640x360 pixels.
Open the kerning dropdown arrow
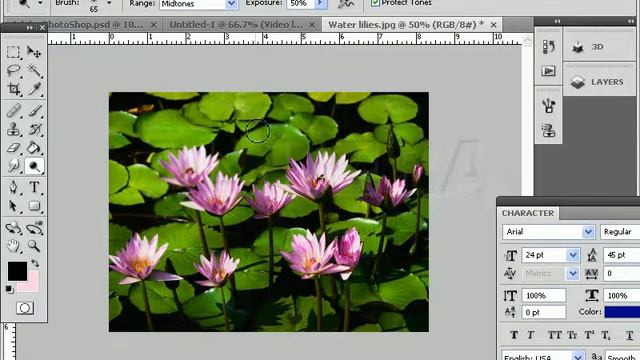[573, 273]
